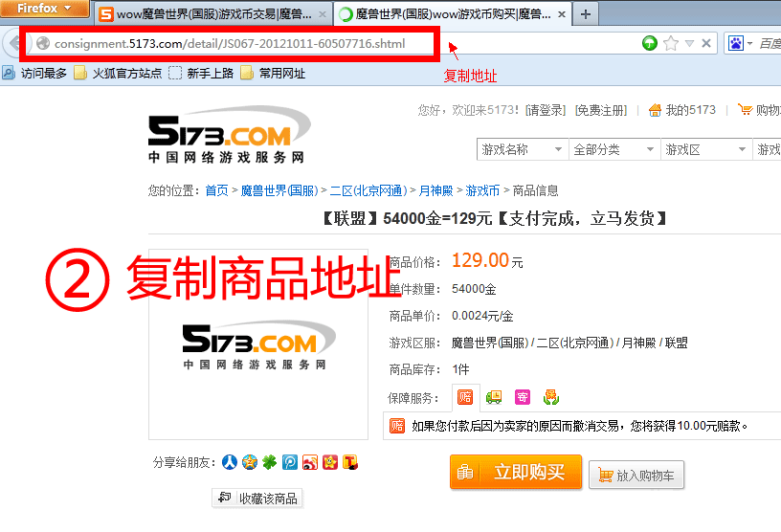This screenshot has width=781, height=532.
Task: Open the 新手上路 bookmark
Action: pyautogui.click(x=201, y=74)
